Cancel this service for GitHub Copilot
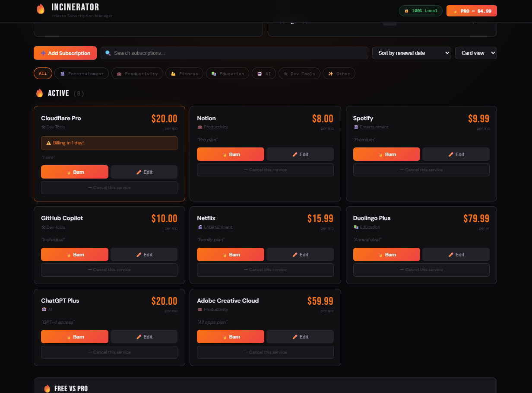532x393 pixels. [x=109, y=270]
